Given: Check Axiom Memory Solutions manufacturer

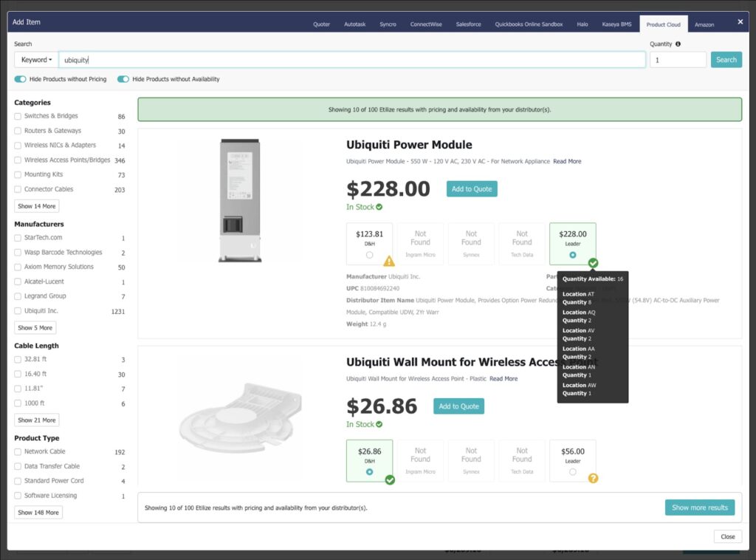Looking at the screenshot, I should (x=18, y=267).
